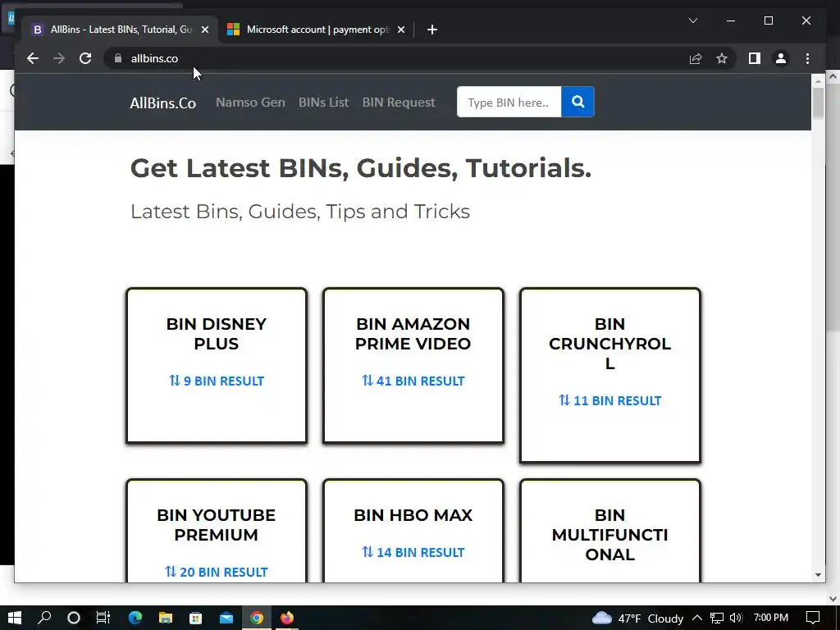Open the Namso Gen nav link
This screenshot has height=630, width=840.
[250, 103]
